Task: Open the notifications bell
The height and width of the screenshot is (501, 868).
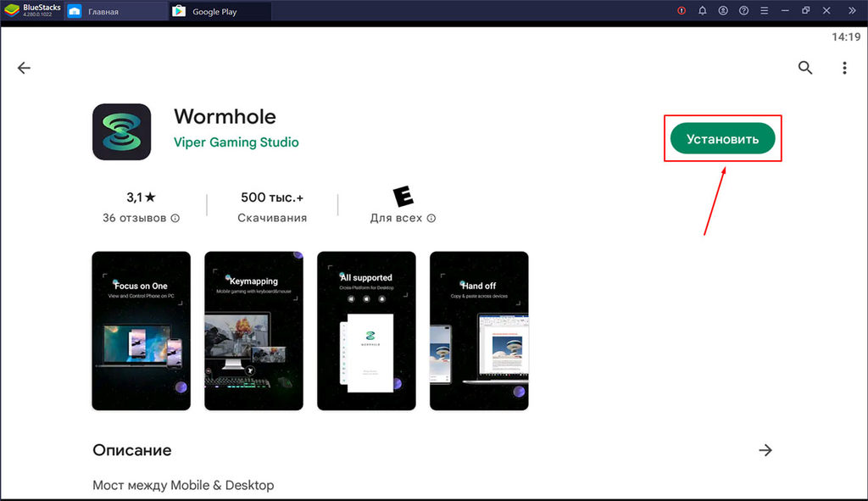Action: point(702,10)
